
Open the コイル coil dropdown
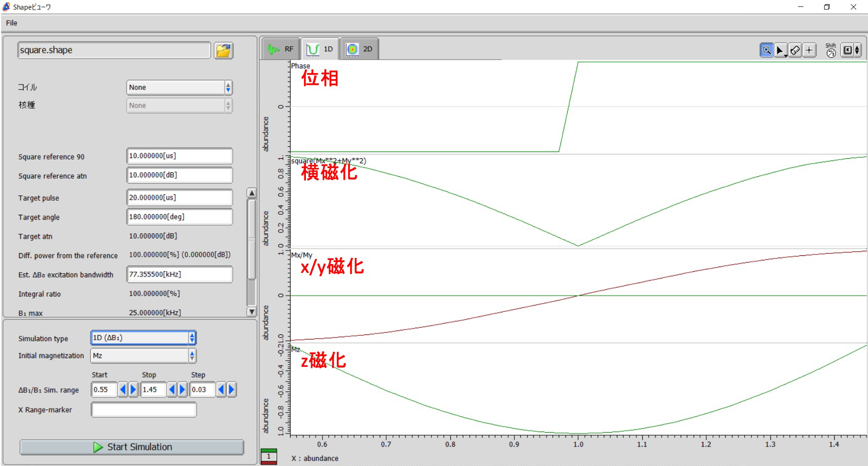tap(179, 87)
